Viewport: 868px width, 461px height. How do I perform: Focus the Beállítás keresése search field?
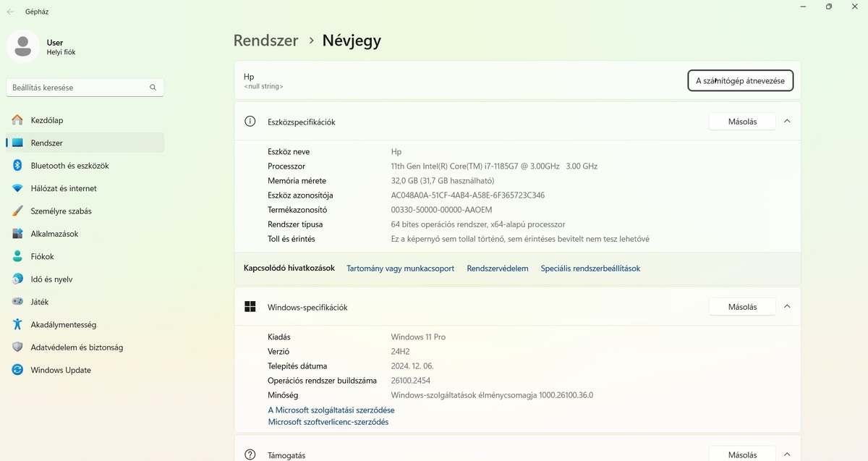pyautogui.click(x=85, y=88)
